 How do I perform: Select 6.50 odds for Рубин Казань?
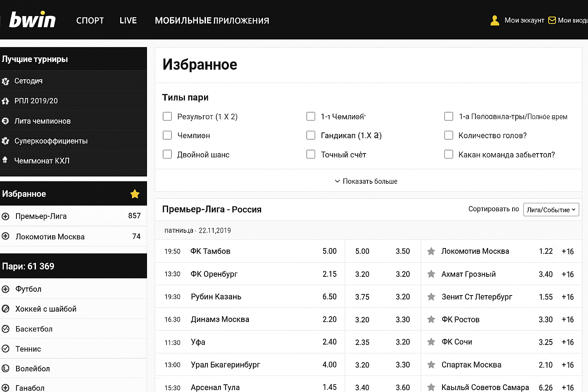click(x=329, y=297)
